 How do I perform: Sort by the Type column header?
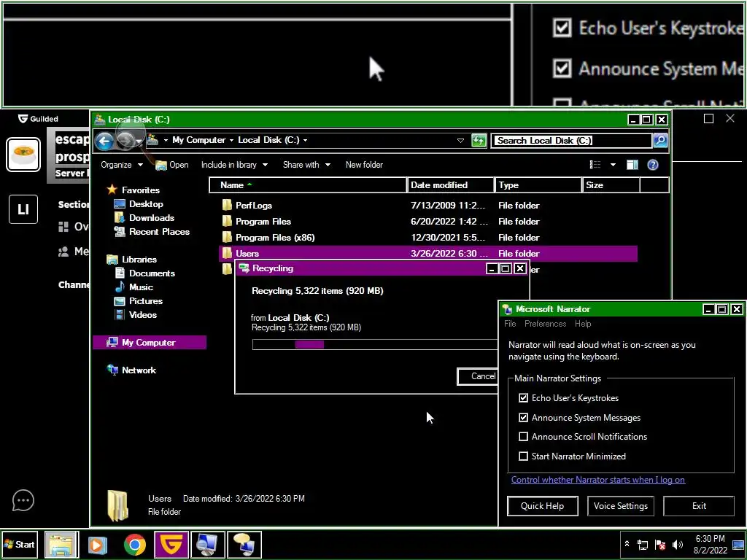pyautogui.click(x=538, y=185)
